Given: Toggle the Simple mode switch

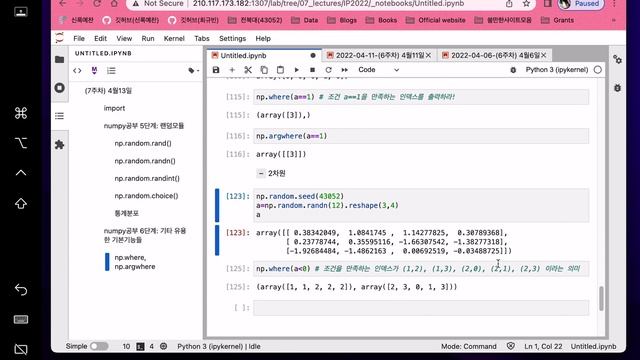Looking at the screenshot, I should (99, 346).
